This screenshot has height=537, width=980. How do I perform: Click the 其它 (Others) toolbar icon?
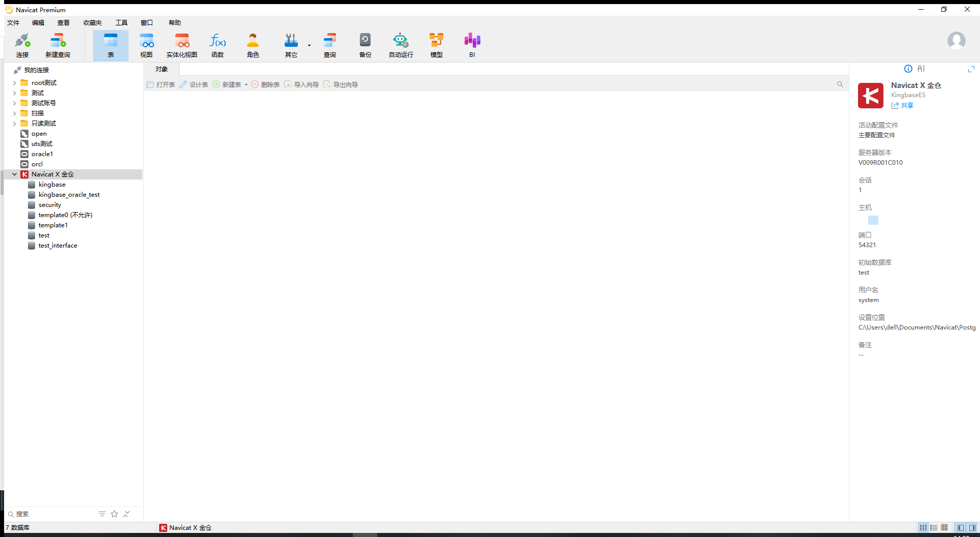coord(291,45)
